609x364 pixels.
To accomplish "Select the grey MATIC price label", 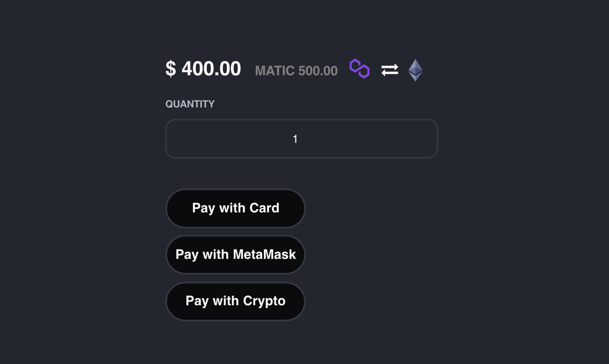I will pos(296,71).
